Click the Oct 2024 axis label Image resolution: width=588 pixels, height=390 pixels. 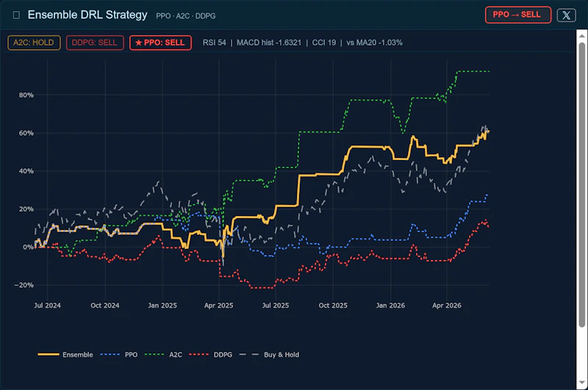(x=105, y=306)
